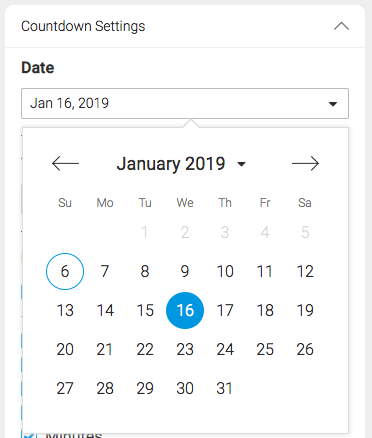Choose January 9 on the calendar
Viewport: 372px width, 438px height.
click(x=185, y=271)
